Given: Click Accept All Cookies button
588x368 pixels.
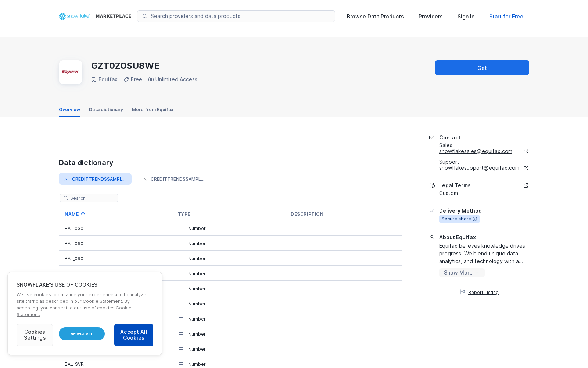Looking at the screenshot, I should [134, 335].
